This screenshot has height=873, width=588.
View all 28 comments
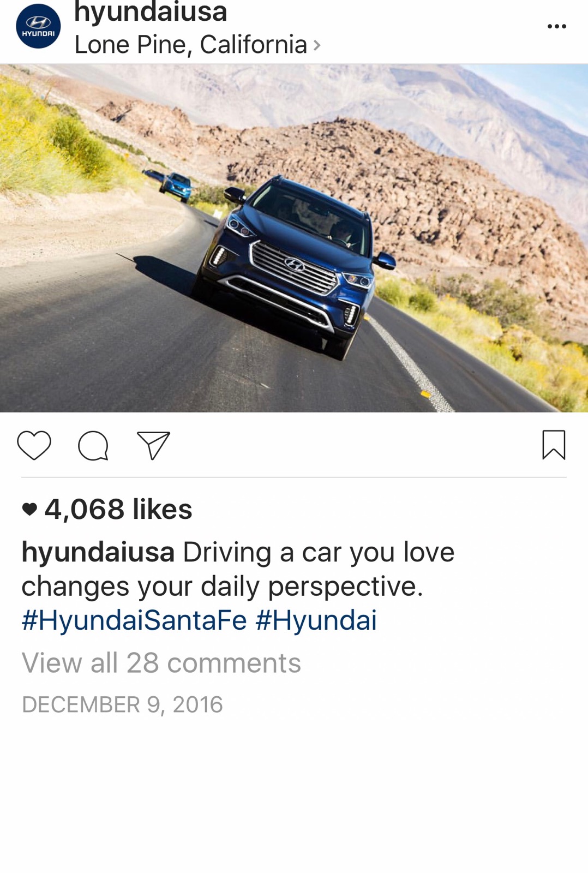161,663
